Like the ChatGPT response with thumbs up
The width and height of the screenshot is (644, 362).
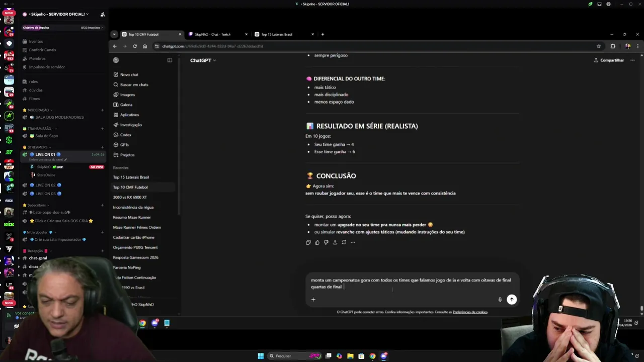(x=317, y=242)
